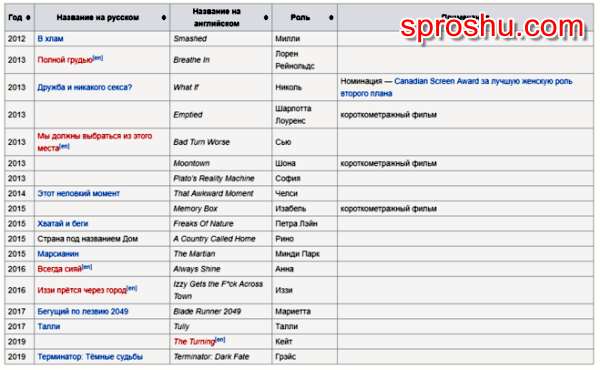Sort table by the Роль column
This screenshot has height=370, width=600.
click(331, 18)
